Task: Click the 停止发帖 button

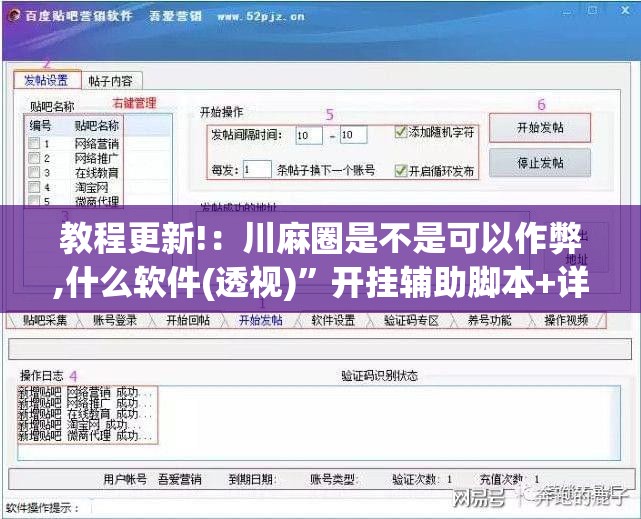Action: (540, 163)
